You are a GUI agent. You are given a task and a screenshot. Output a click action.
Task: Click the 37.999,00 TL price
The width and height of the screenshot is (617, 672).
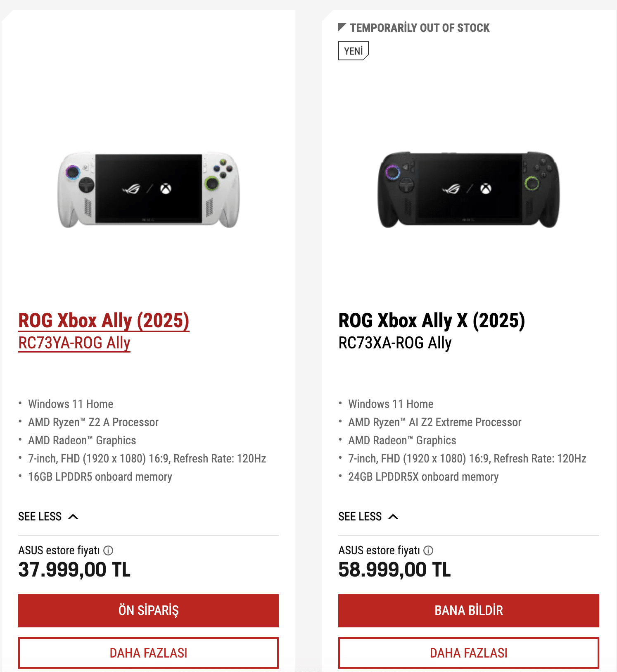tap(74, 570)
